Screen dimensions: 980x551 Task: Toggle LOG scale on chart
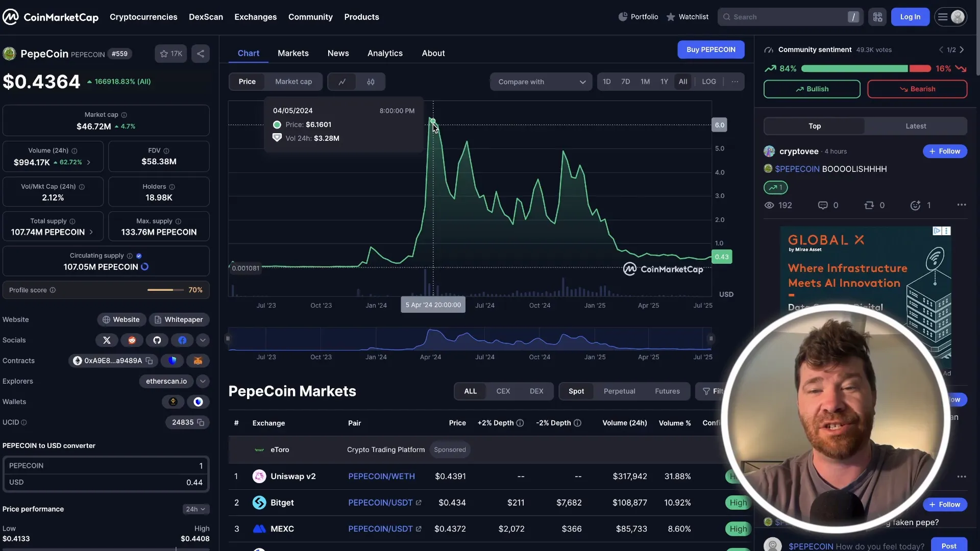[x=709, y=82]
